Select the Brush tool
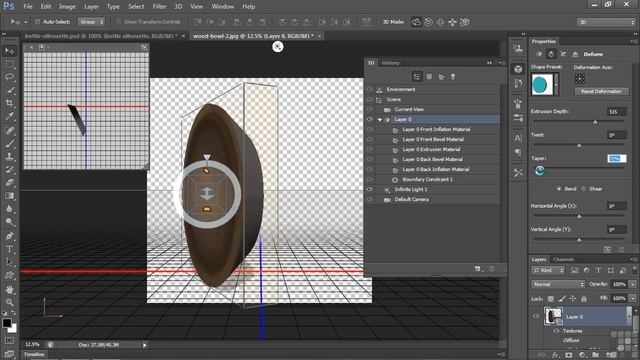This screenshot has height=360, width=640. [x=9, y=143]
